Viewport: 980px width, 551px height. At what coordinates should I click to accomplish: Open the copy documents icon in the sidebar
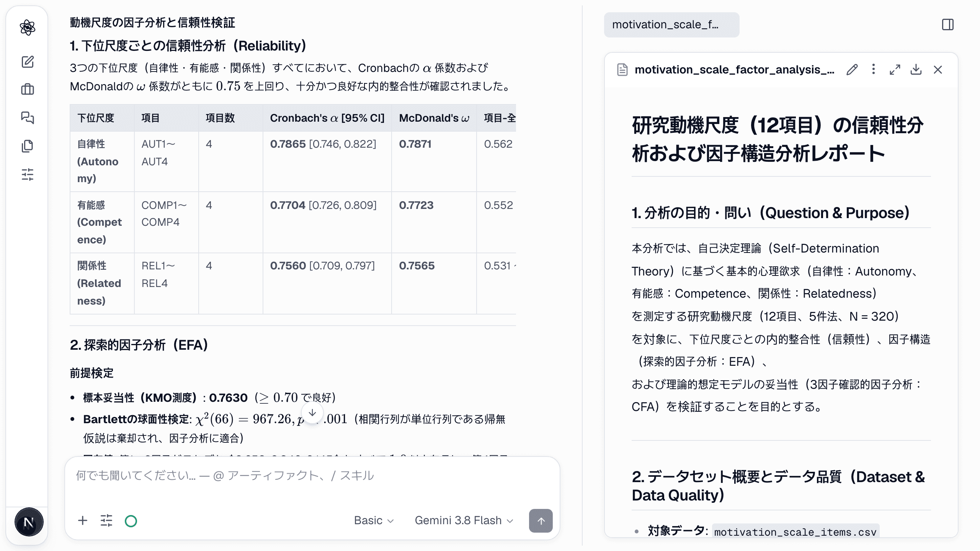point(28,146)
